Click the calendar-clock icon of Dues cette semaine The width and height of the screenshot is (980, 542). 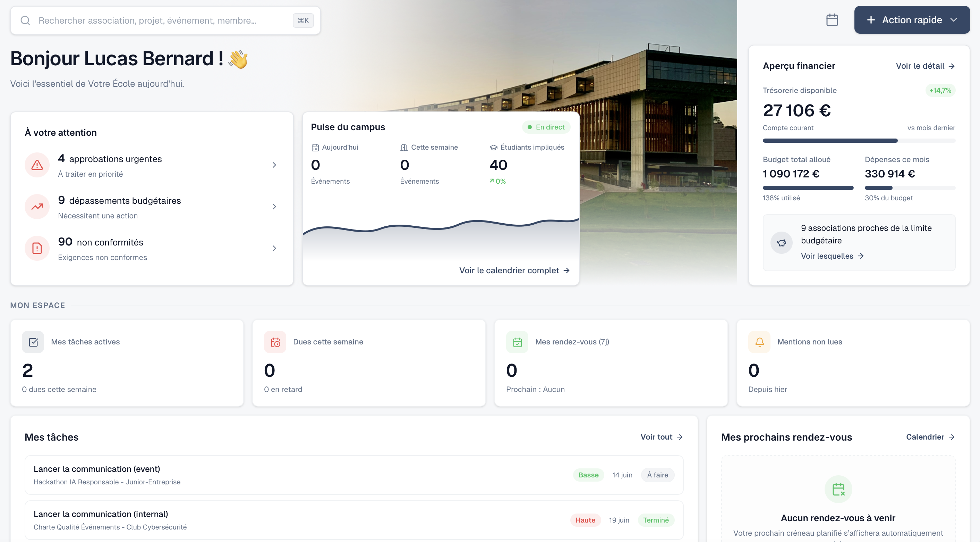pos(275,342)
